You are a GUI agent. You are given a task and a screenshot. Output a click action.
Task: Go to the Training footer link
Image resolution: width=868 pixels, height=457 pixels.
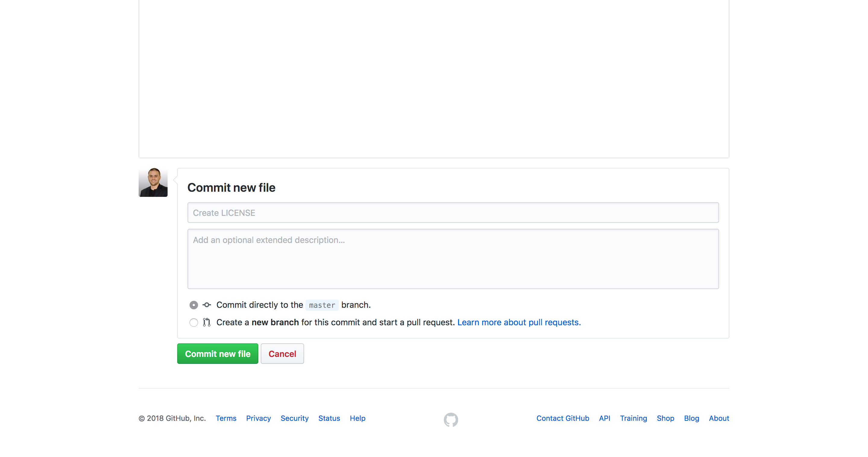tap(633, 418)
